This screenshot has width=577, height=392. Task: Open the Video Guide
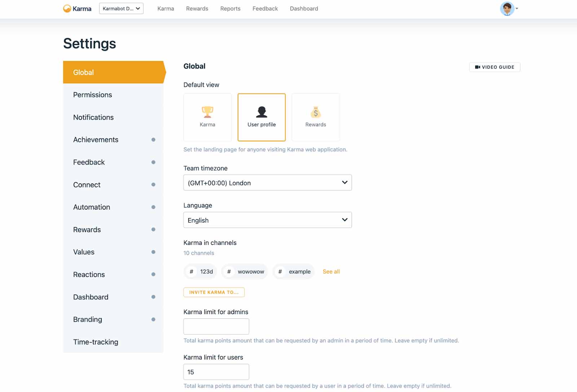click(x=494, y=67)
